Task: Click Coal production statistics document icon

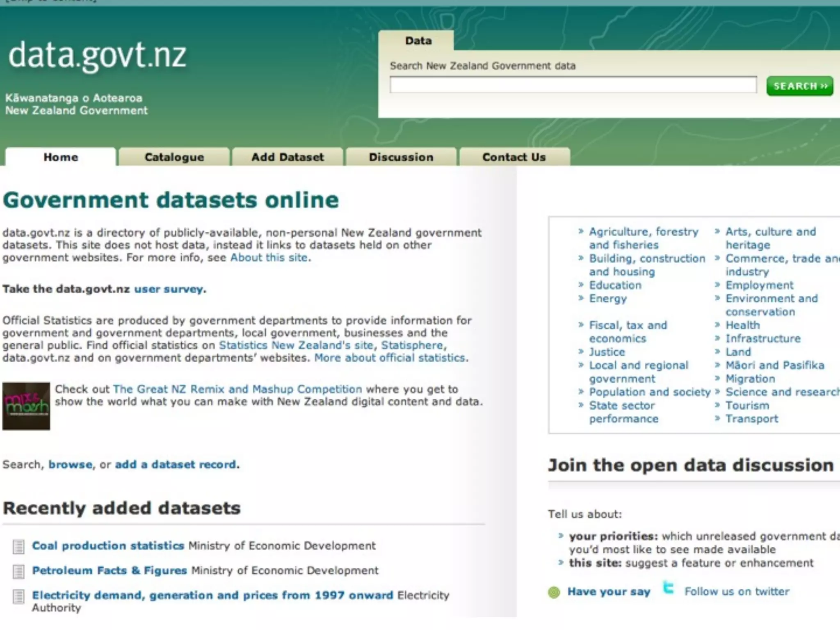Action: pos(18,546)
